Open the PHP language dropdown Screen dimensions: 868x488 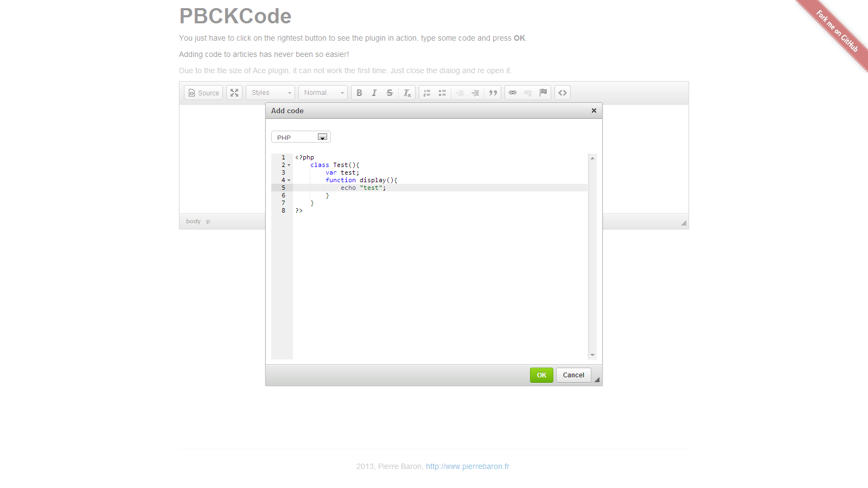(301, 137)
